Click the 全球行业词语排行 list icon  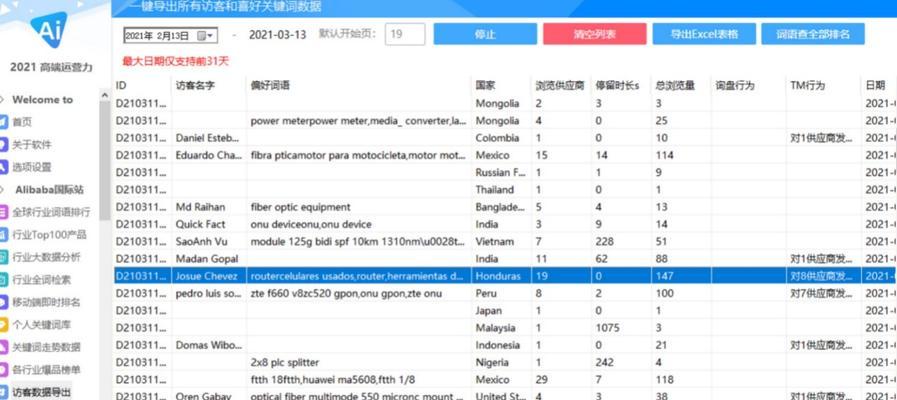click(x=3, y=212)
